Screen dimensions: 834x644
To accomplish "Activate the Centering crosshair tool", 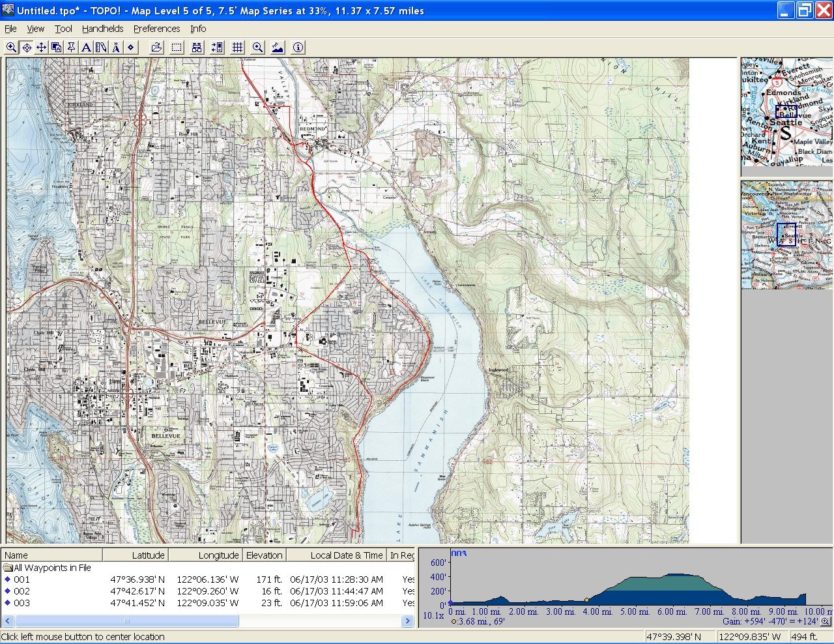I will 27,48.
